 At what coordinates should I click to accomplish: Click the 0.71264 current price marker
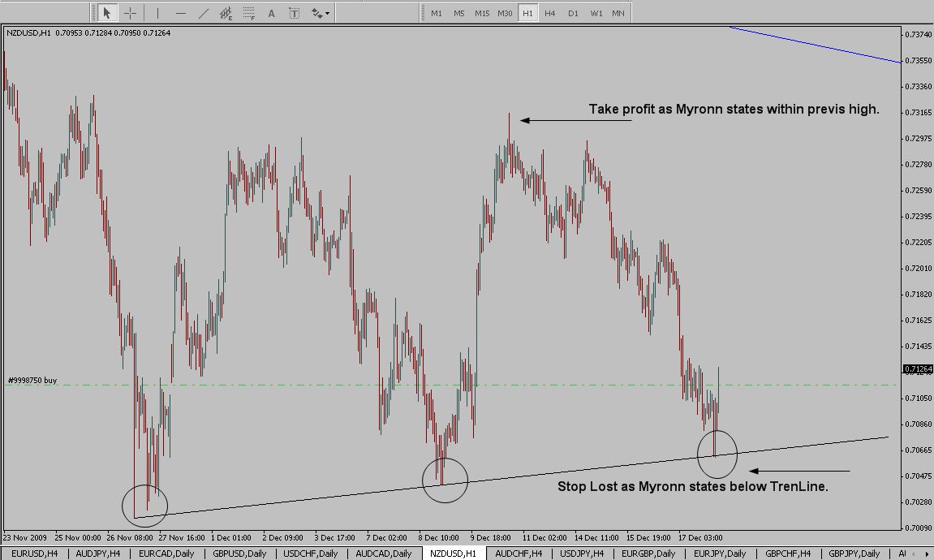point(918,369)
